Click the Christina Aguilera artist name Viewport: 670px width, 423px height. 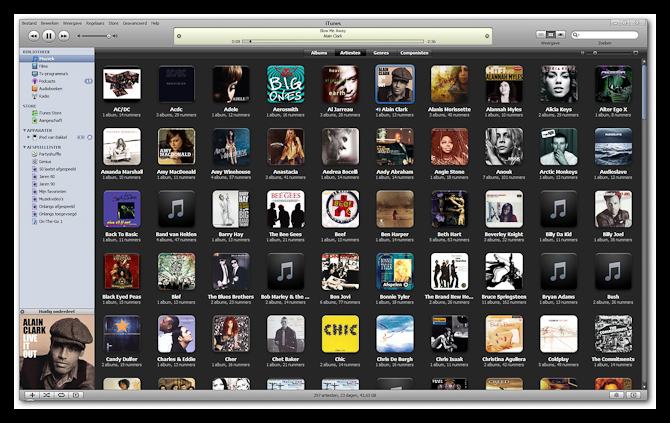click(504, 359)
